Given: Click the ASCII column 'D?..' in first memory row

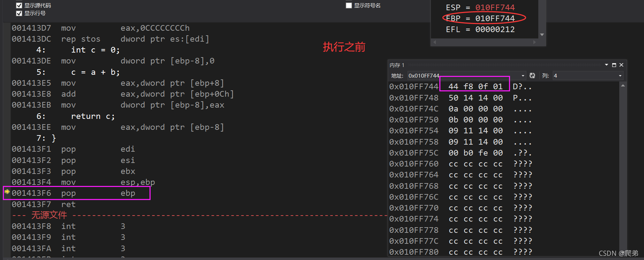Looking at the screenshot, I should click(x=522, y=87).
